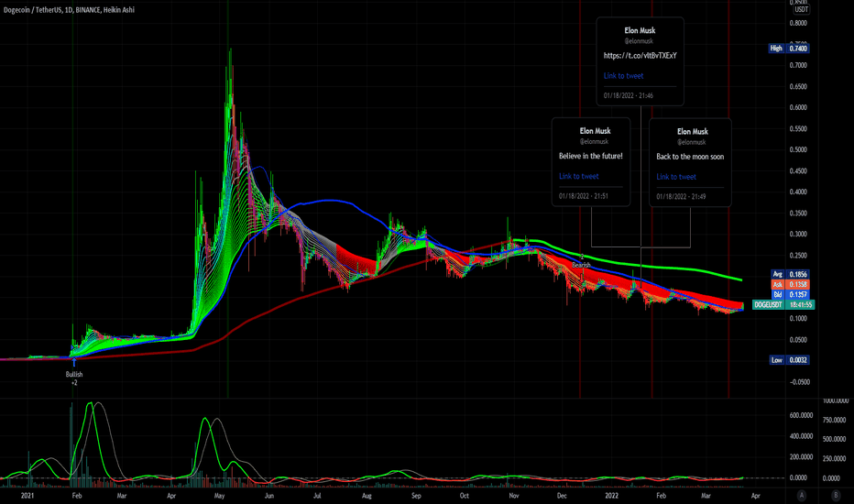Open Link to tweet under the t.co URL card

[623, 76]
